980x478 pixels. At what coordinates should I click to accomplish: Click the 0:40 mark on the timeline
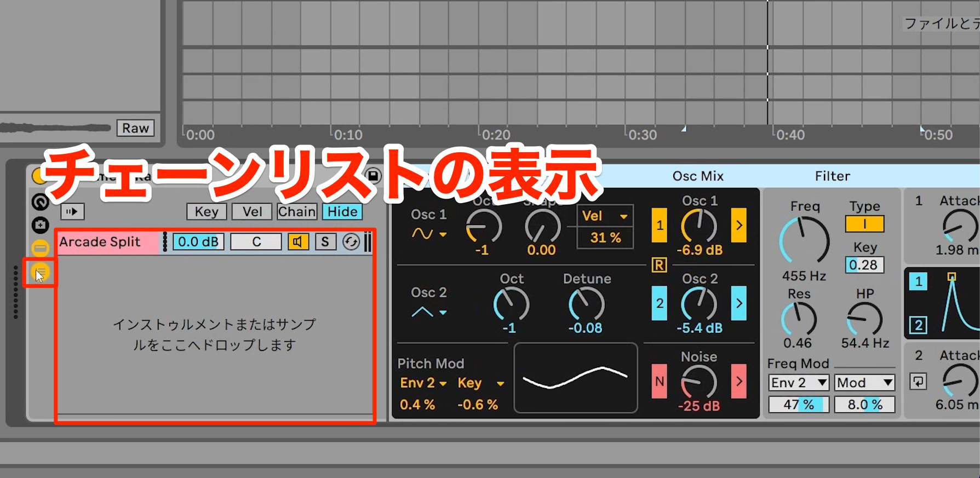point(790,135)
